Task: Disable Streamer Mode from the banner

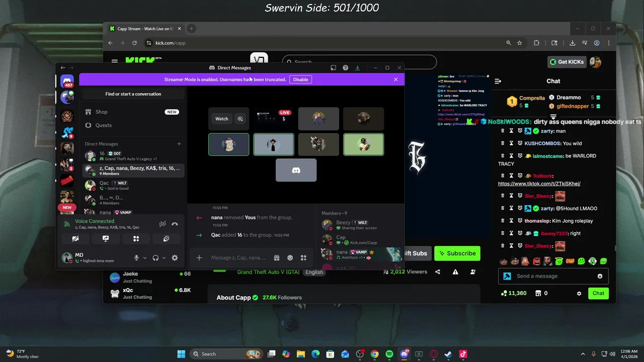Action: coord(300,79)
